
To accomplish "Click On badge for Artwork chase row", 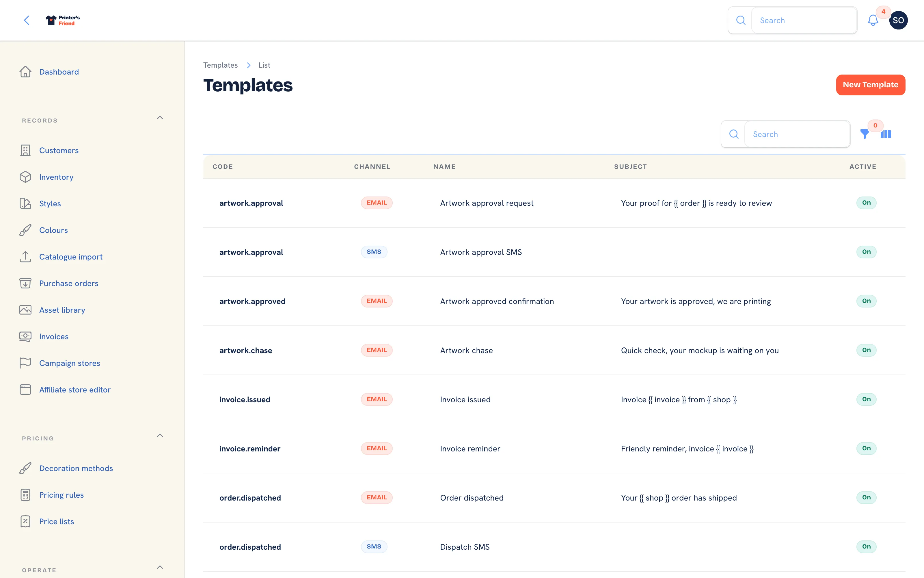I will click(x=866, y=350).
